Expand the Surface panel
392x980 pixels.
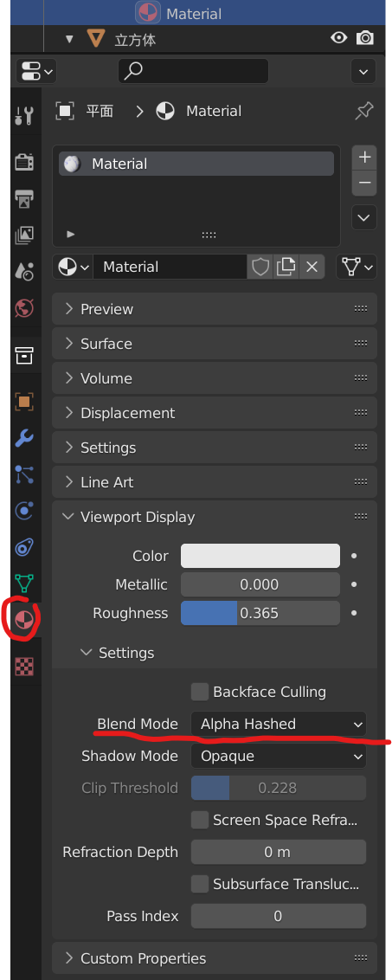tap(215, 344)
